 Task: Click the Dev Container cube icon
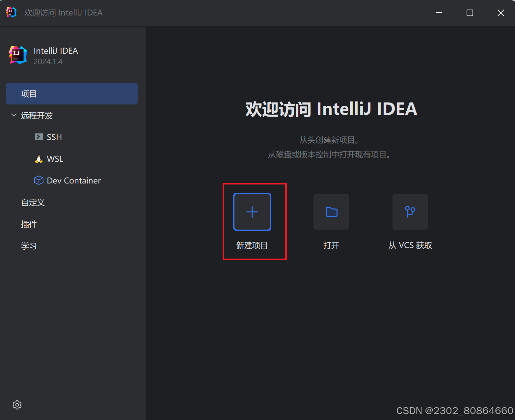click(x=39, y=181)
